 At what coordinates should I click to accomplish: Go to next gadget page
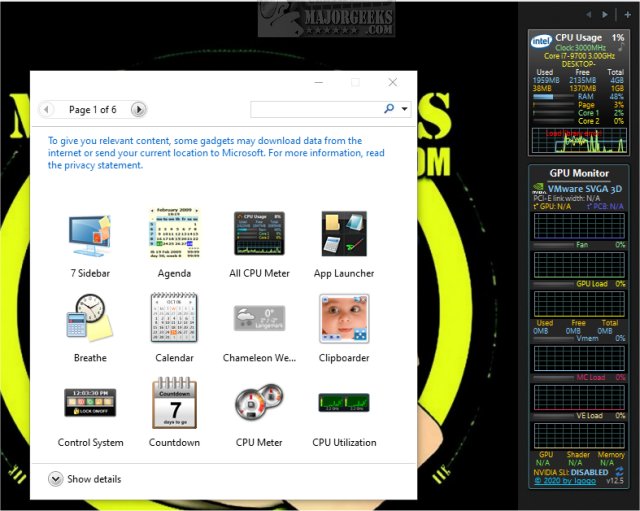coord(139,109)
